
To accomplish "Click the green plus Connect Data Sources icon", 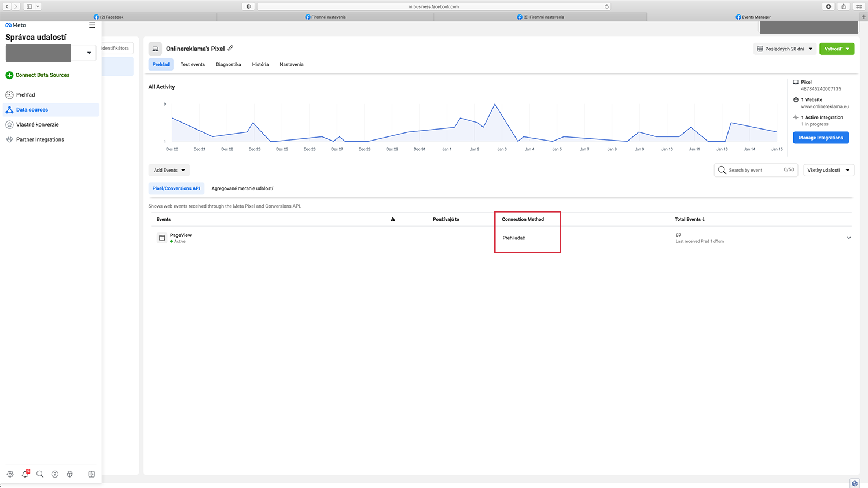I will click(x=9, y=75).
